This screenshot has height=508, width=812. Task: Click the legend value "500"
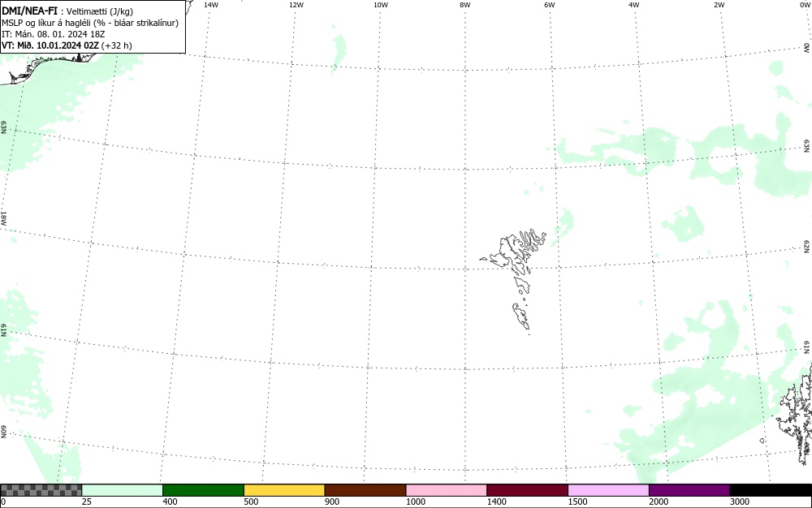[251, 502]
